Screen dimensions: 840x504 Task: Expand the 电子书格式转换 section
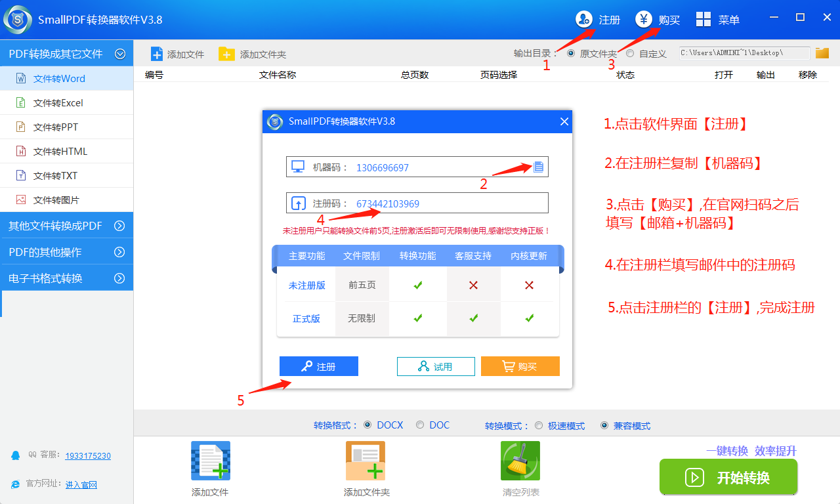[x=119, y=278]
